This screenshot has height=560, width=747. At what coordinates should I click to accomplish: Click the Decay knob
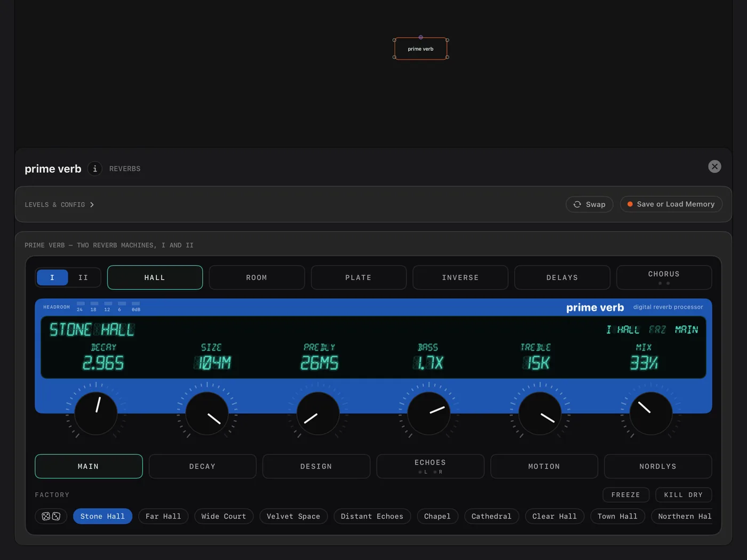[x=96, y=413]
